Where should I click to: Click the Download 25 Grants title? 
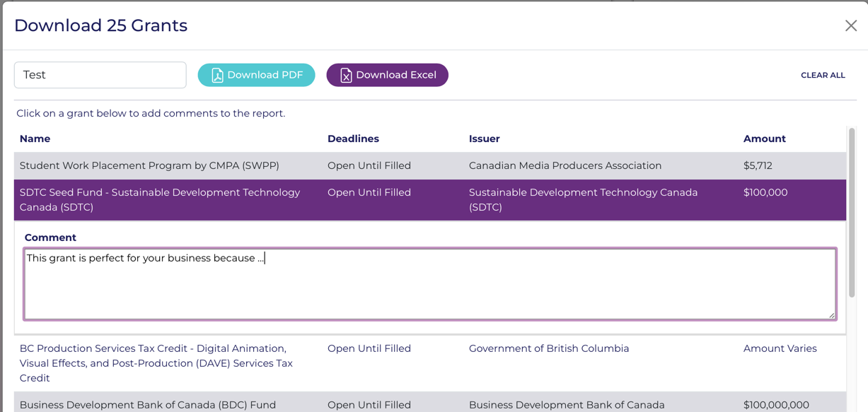pyautogui.click(x=100, y=25)
